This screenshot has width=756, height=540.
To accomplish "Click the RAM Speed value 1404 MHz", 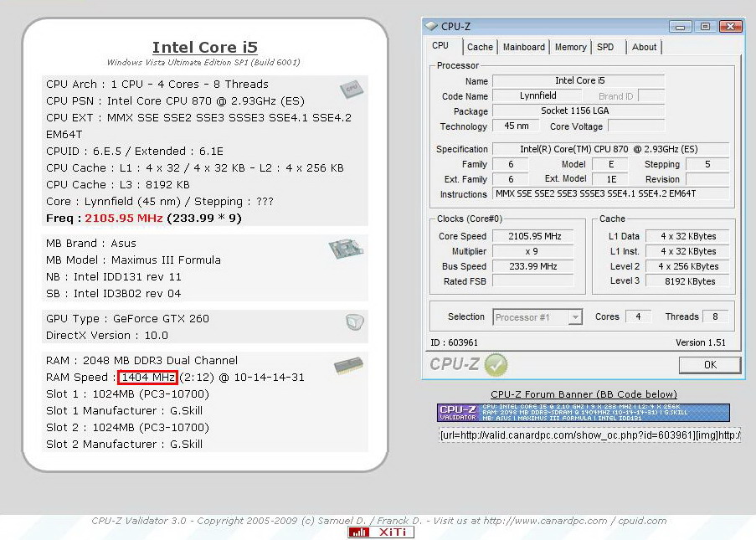I will (147, 377).
